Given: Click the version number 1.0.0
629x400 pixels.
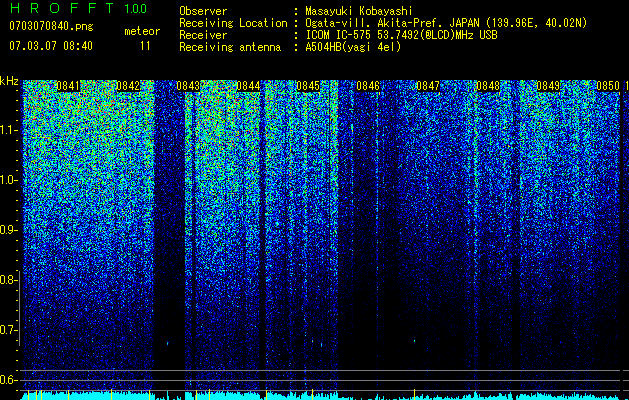Looking at the screenshot, I should coord(136,8).
